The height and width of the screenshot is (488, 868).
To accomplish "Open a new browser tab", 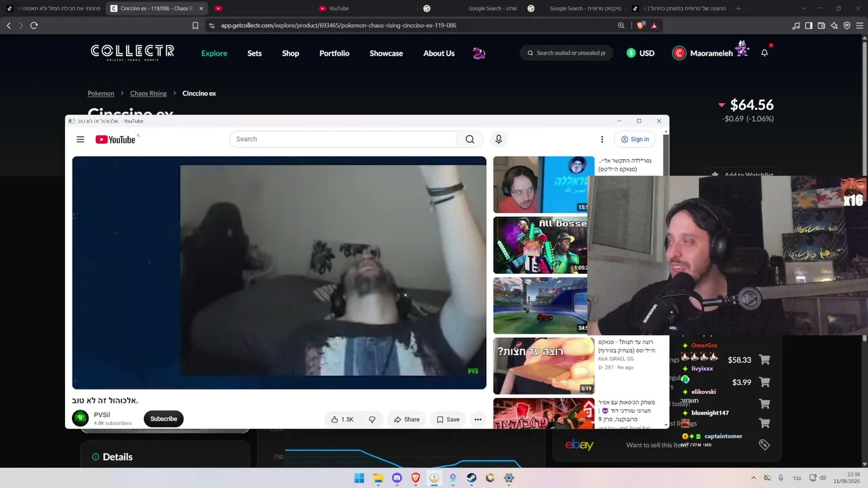I will 738,8.
